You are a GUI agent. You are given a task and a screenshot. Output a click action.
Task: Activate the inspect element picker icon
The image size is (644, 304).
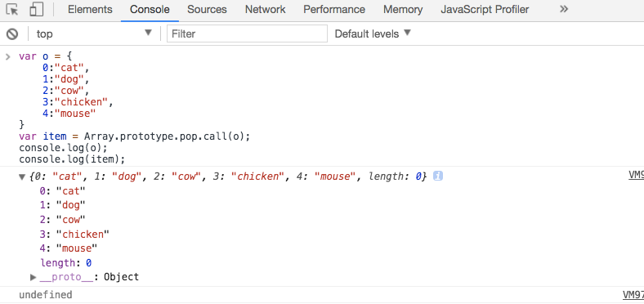[12, 10]
